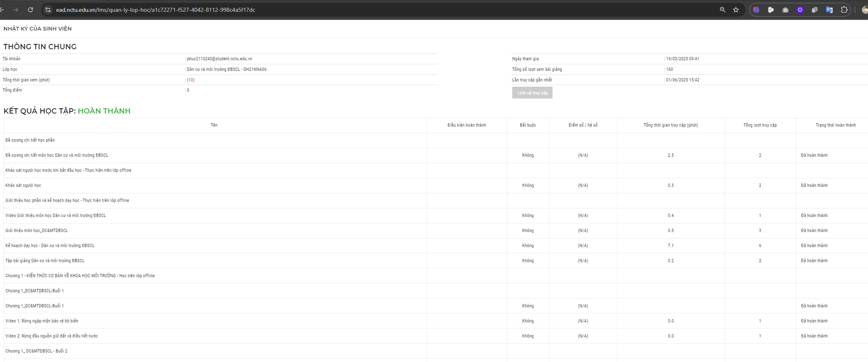This screenshot has width=868, height=362.
Task: Click the address bar URL
Action: click(x=156, y=10)
